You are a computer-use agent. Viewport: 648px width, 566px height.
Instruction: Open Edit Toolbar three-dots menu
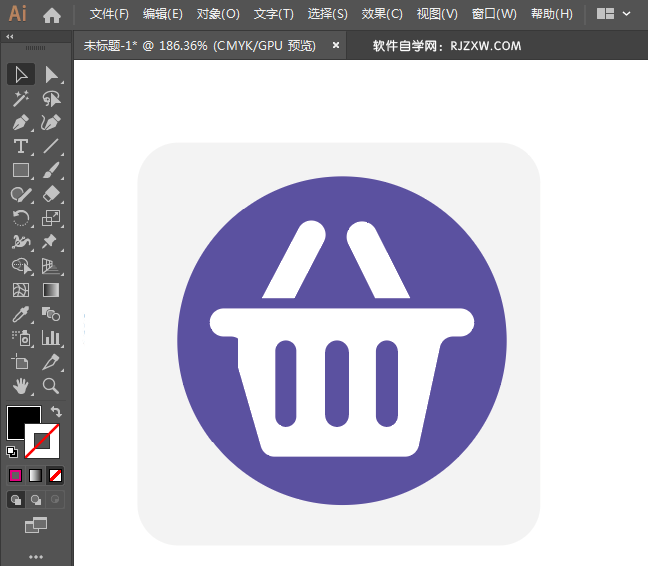36,556
